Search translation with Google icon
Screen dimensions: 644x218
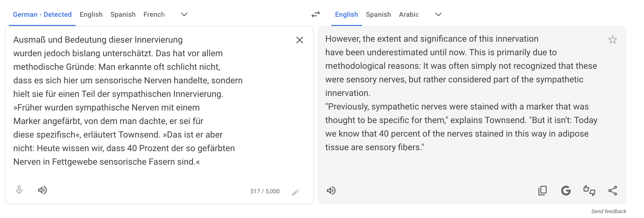(566, 191)
